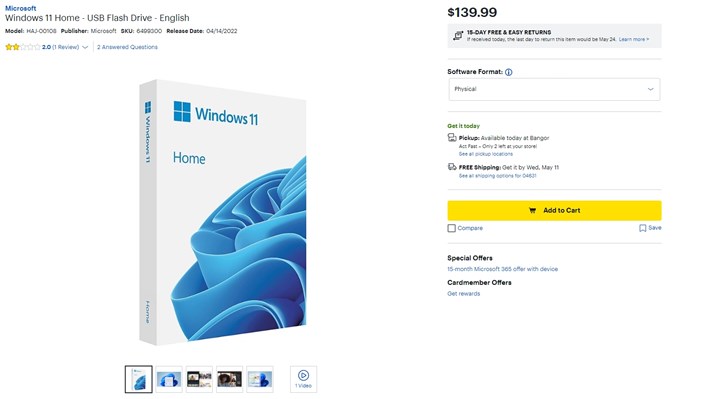
Task: Tick the Compare checkbox
Action: (x=451, y=228)
